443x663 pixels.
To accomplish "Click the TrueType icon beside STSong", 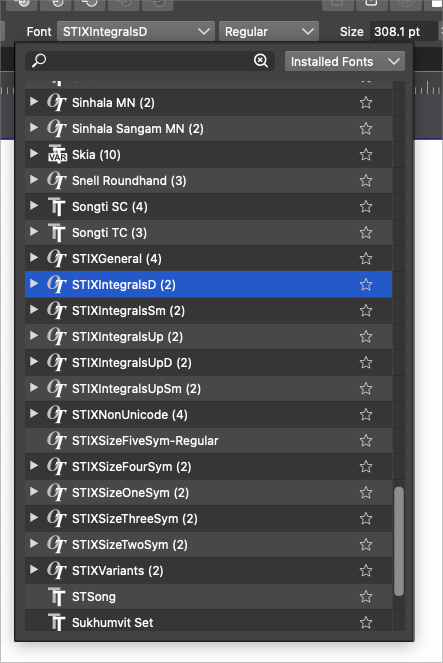I will (57, 597).
